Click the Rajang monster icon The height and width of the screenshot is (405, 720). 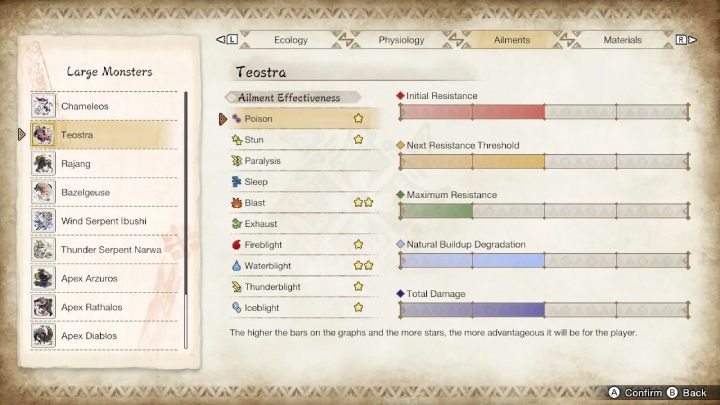43,163
